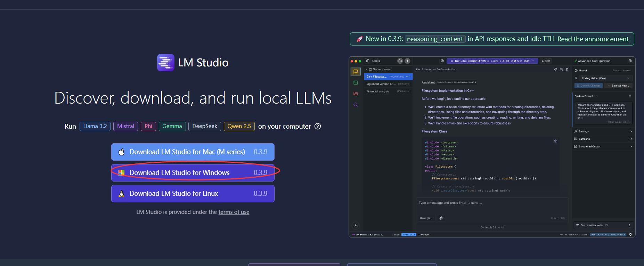Click the clear chat broom icon in header

click(x=556, y=69)
